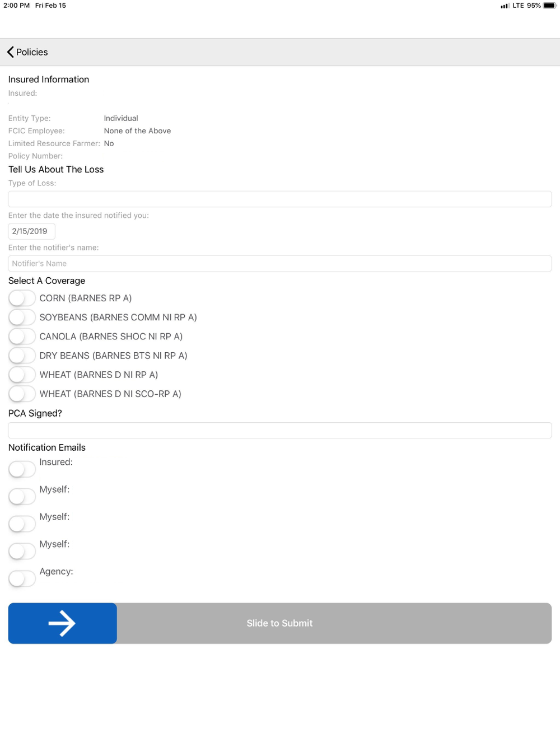Tap the back chevron icon beside Policies
This screenshot has width=560, height=747.
click(10, 52)
